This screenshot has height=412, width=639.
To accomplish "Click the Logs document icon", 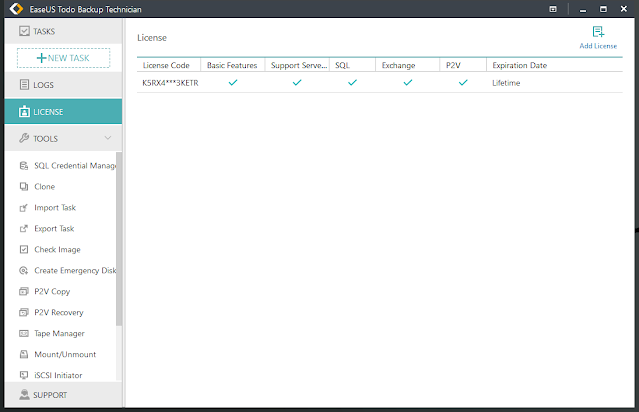I will pos(24,85).
